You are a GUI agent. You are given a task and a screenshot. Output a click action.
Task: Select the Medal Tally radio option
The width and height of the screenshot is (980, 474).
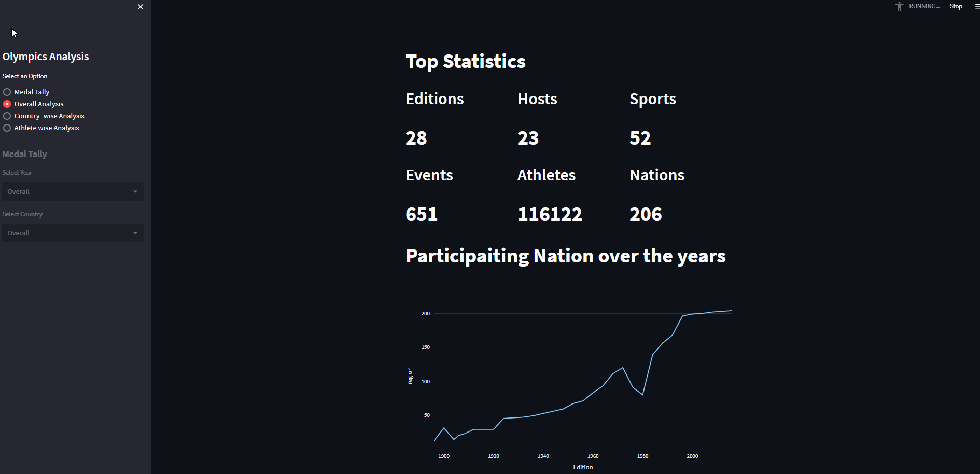26,92
